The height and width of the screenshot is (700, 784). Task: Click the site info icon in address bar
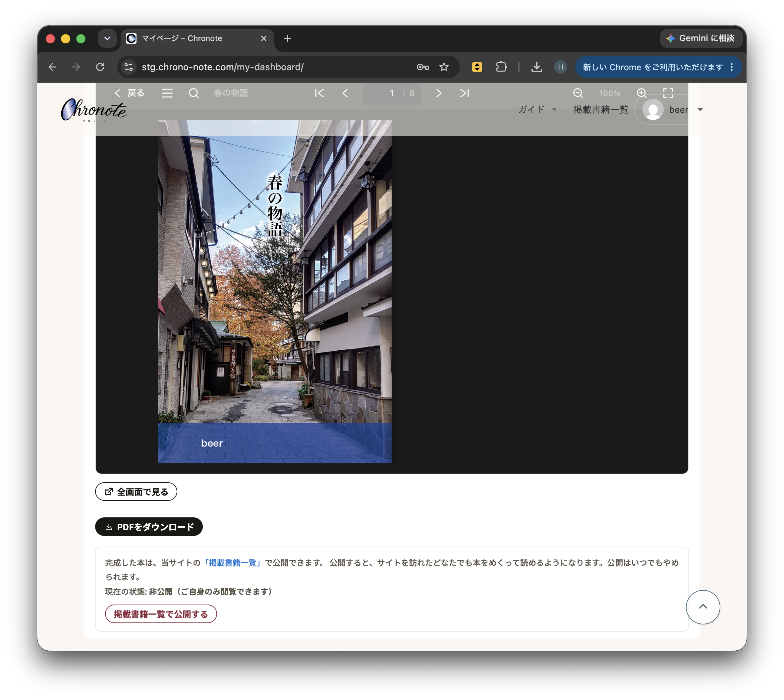[x=129, y=67]
